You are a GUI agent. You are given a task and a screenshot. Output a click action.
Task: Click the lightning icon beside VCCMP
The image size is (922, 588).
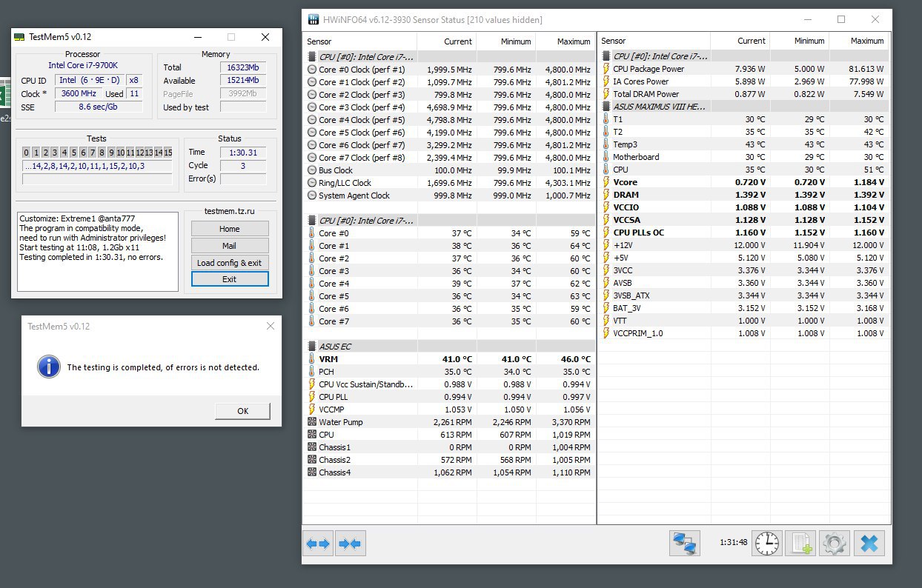pos(312,410)
